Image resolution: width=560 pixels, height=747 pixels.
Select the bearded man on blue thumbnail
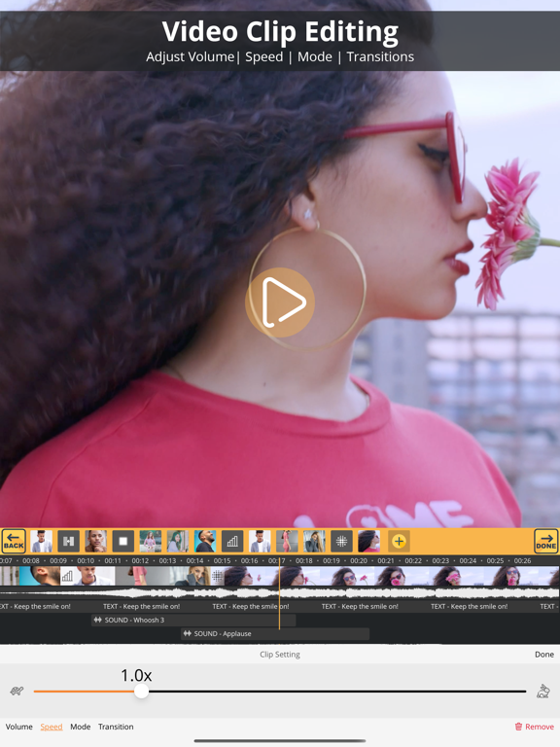coord(205,541)
